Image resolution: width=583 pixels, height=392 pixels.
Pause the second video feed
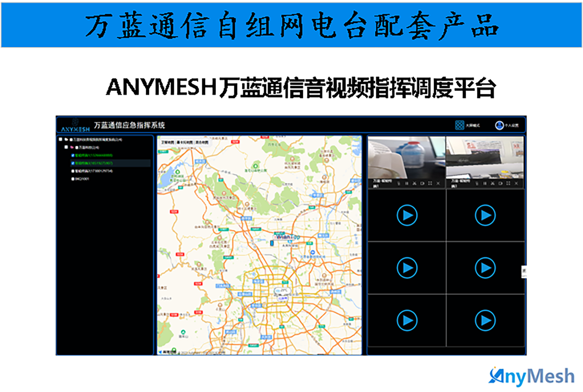click(x=485, y=183)
